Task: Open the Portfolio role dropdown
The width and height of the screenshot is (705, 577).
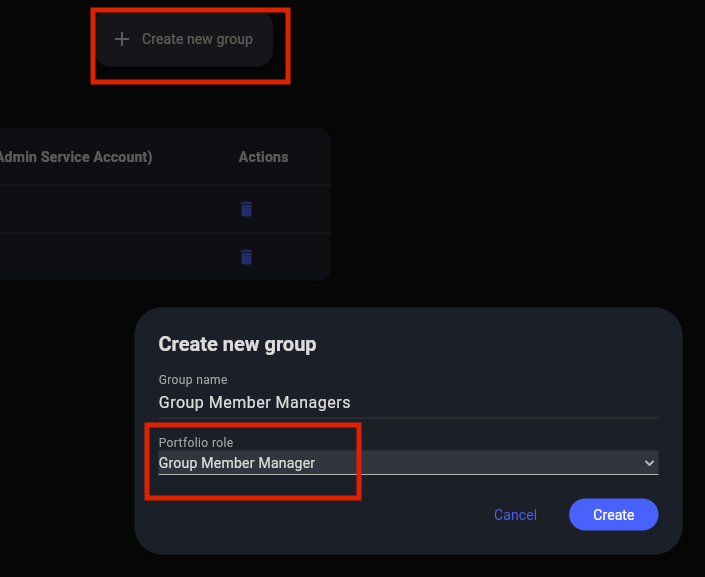Action: 408,463
